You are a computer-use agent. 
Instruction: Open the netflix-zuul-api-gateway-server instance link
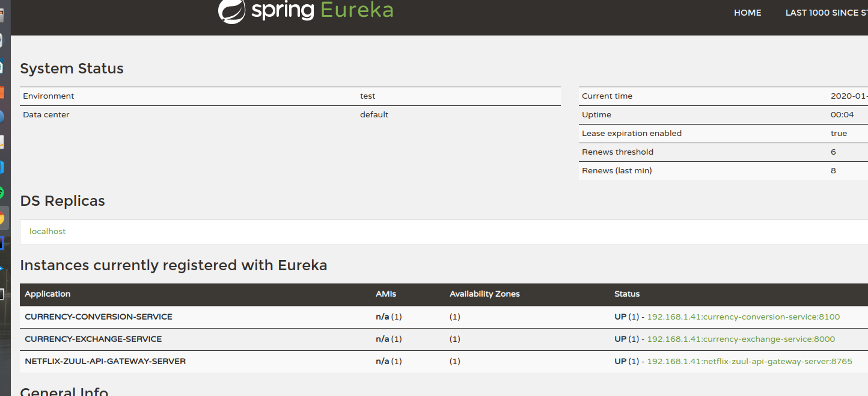748,361
